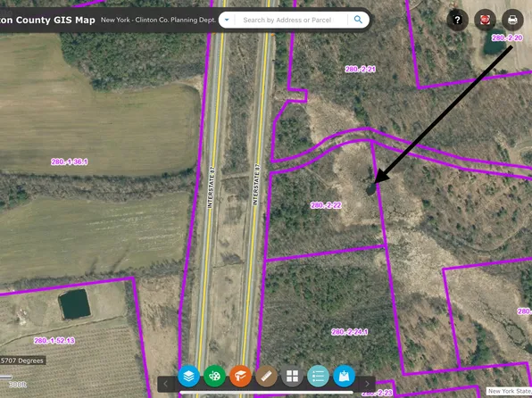Select the Measurement ruler tool
Viewport: 532px width, 398px height.
coord(266,376)
